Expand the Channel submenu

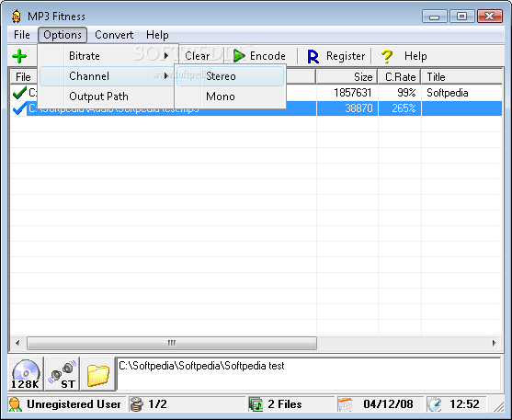(108, 76)
